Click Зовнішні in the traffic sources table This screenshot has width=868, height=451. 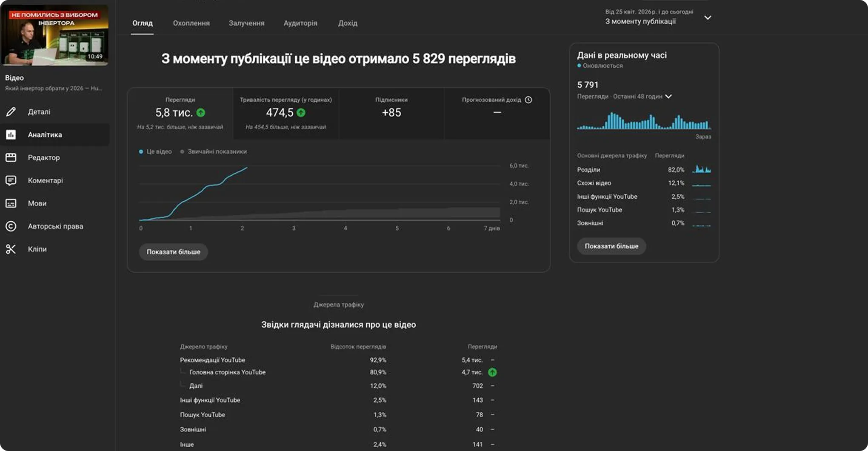coord(193,430)
